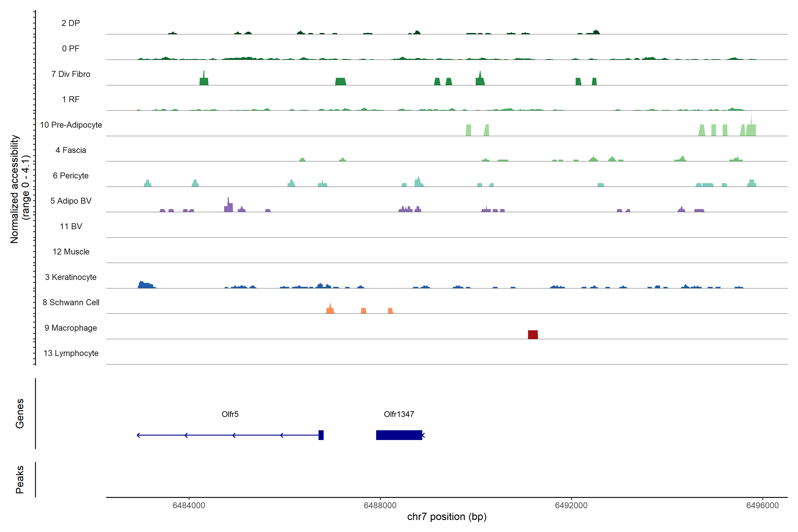The height and width of the screenshot is (532, 798).
Task: Click the 6484000 axis tick label
Action: [x=189, y=505]
